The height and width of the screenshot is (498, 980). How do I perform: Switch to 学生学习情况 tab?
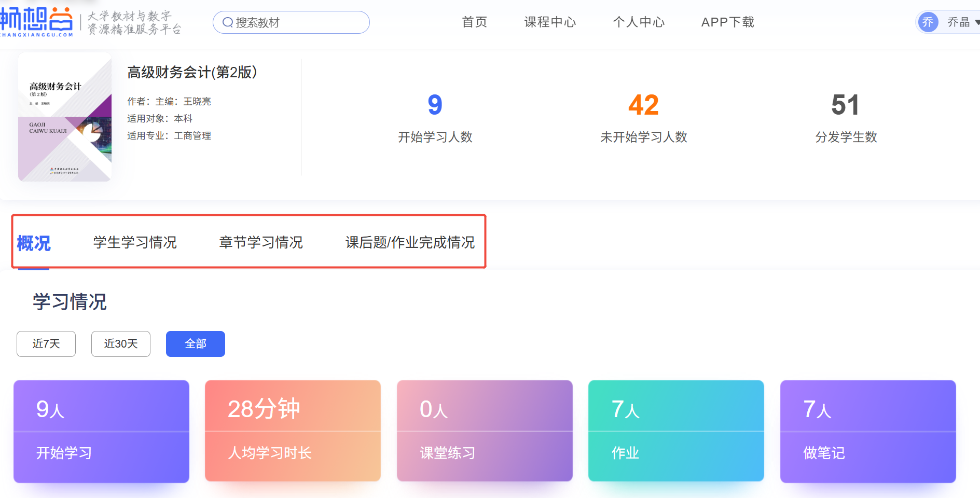(135, 242)
